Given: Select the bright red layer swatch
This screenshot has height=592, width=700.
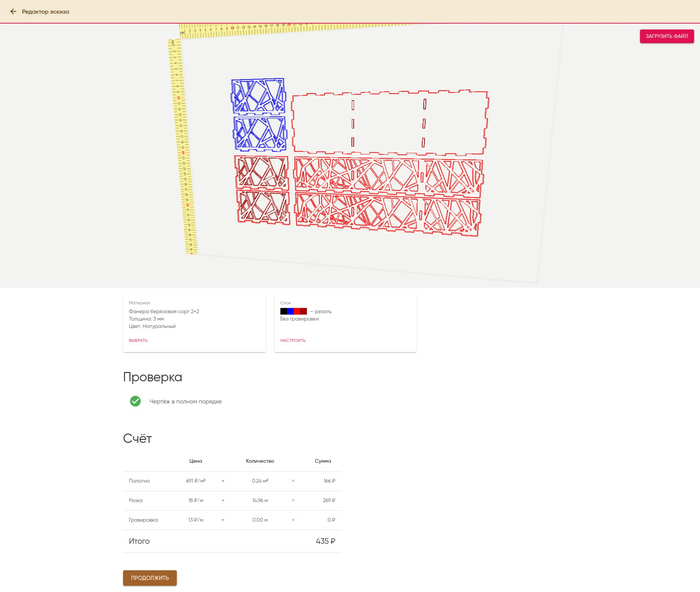Looking at the screenshot, I should 297,311.
